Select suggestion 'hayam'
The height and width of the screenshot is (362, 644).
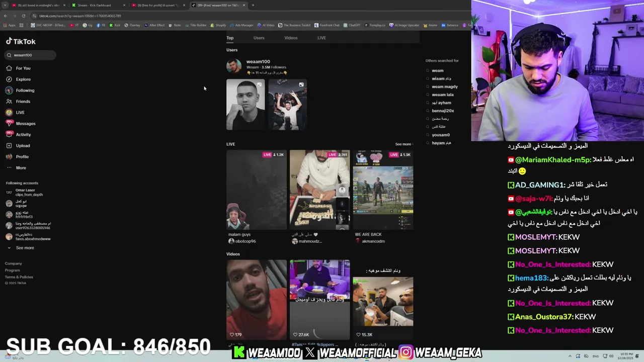coord(441,143)
